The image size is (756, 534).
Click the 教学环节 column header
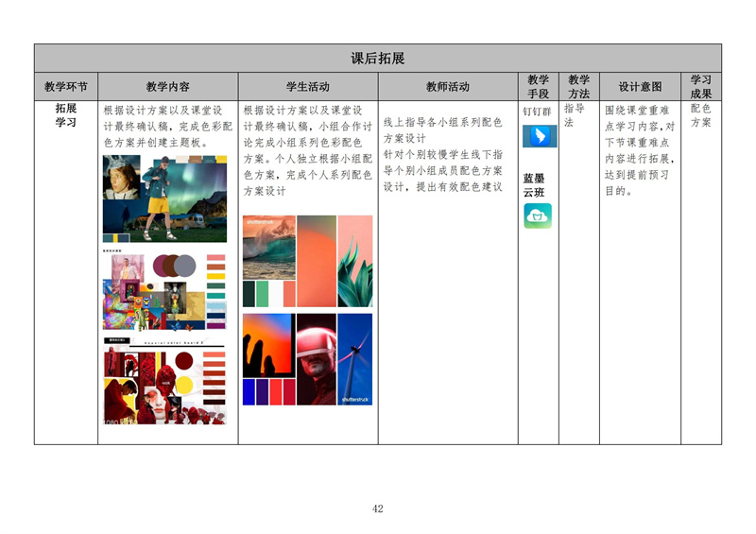tap(66, 87)
